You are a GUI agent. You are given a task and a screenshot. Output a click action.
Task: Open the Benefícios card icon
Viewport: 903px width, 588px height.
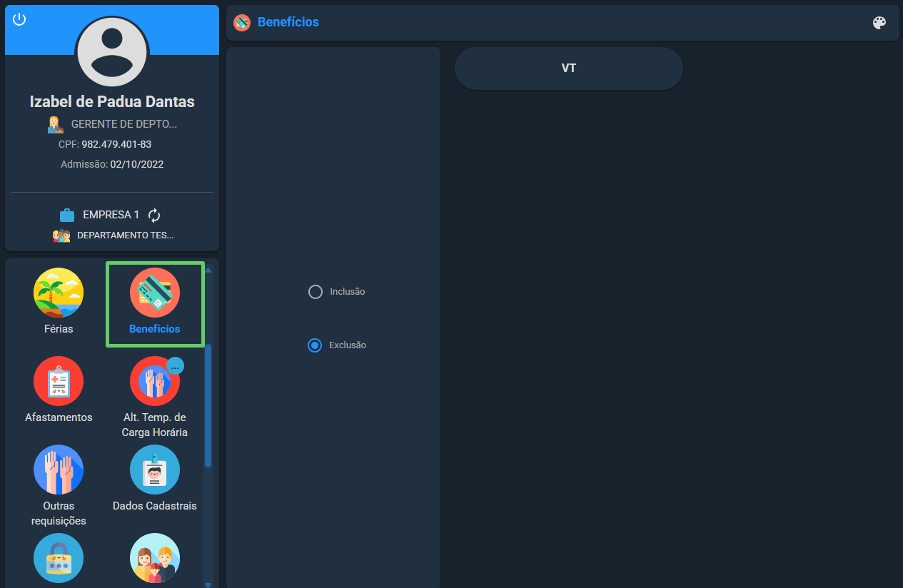[155, 293]
